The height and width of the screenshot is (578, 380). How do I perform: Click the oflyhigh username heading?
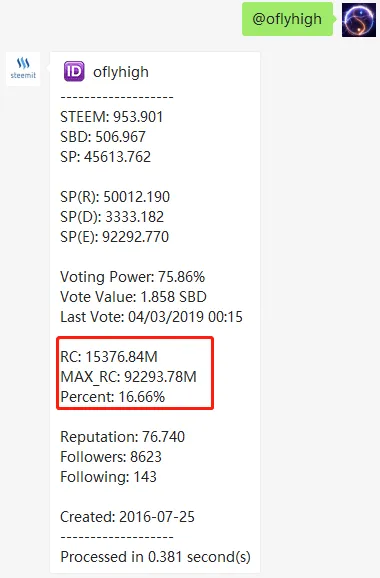121,72
